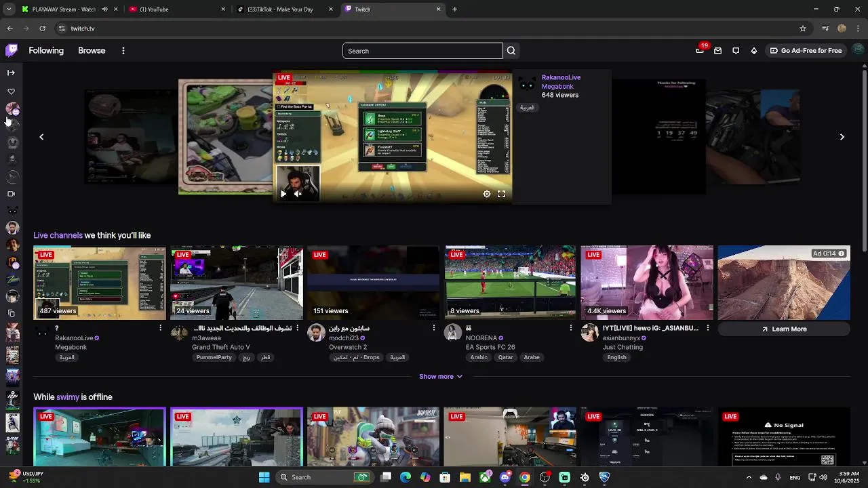
Task: Click the PummelParty tag
Action: [x=214, y=357]
